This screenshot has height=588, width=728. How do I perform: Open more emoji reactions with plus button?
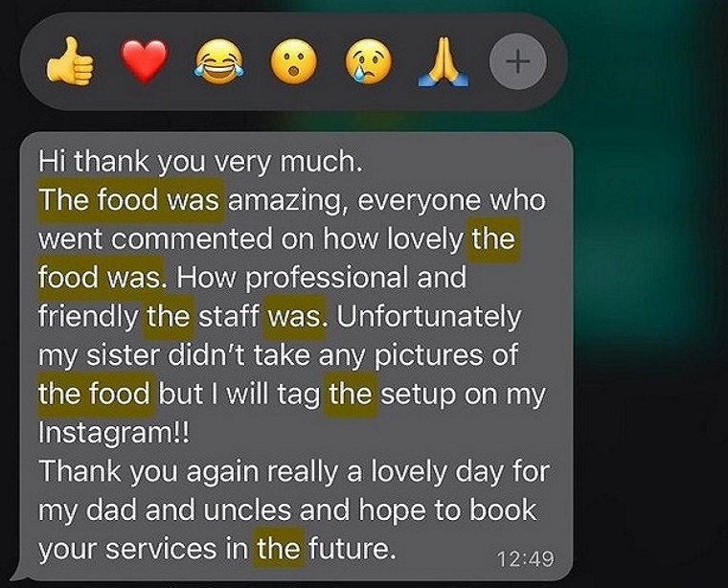pos(517,61)
